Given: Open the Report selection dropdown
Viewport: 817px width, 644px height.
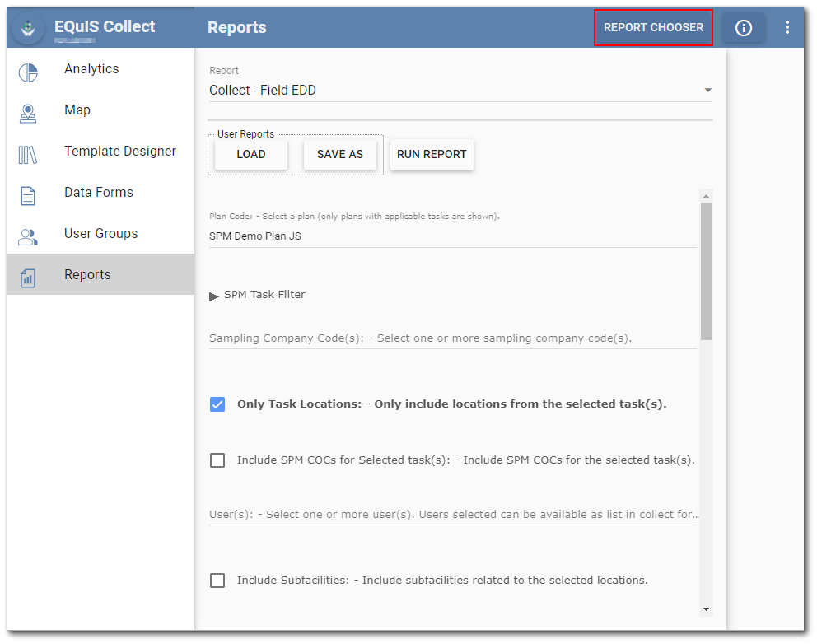Looking at the screenshot, I should tap(707, 90).
